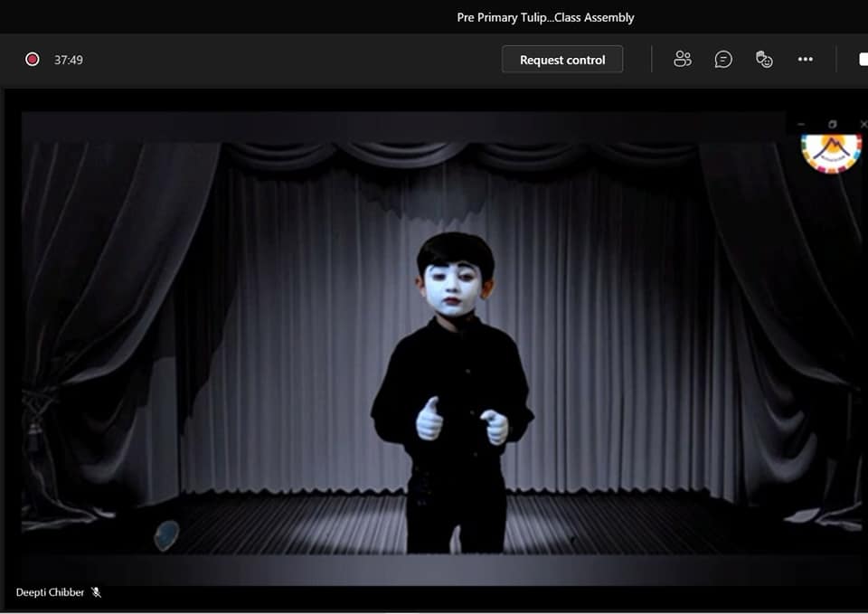
Task: Click the meeting title Pre Primary Tulip...Class Assembly
Action: tap(545, 17)
